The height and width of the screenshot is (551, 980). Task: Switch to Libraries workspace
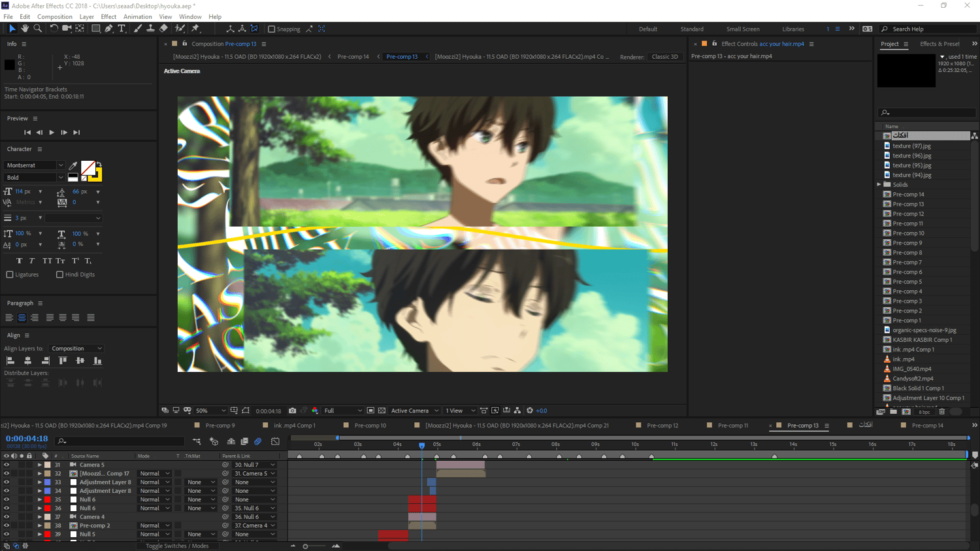pos(793,29)
